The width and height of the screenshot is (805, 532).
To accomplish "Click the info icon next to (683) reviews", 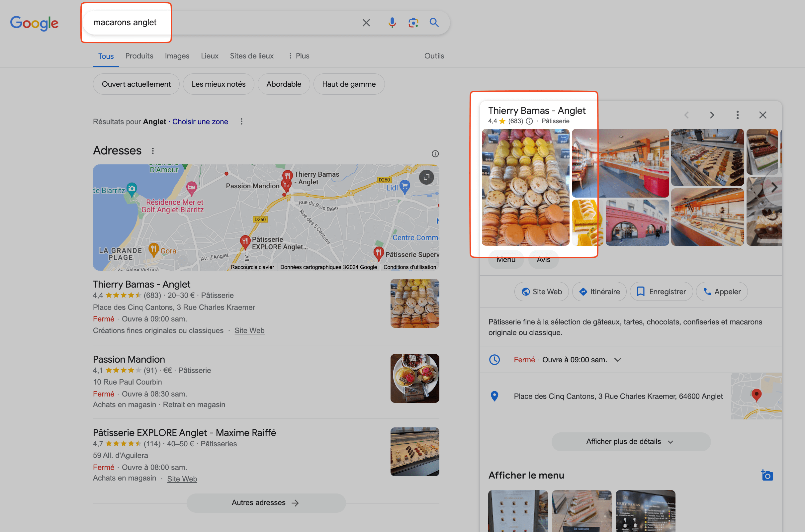I will [529, 121].
